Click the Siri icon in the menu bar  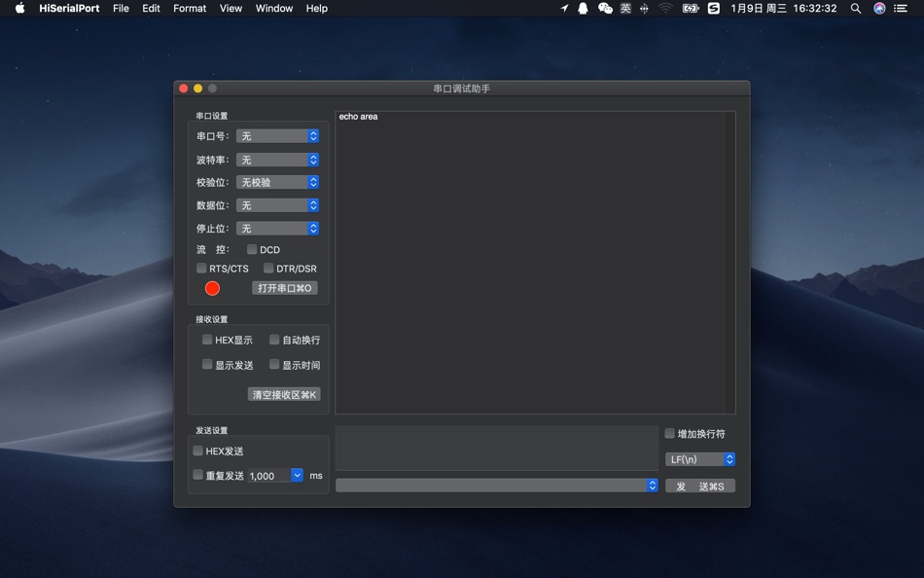[879, 8]
